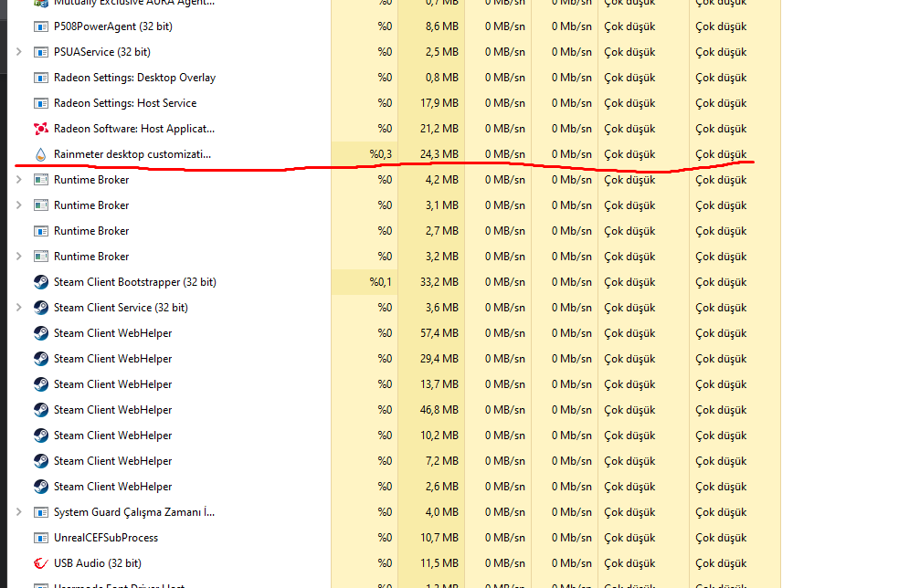Click the '3,6 MB' memory value

[x=442, y=308]
